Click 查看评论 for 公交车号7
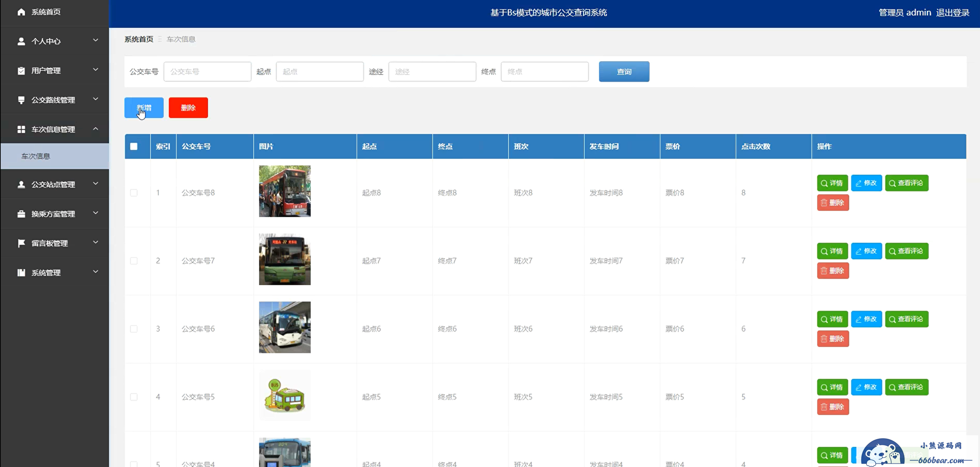Image resolution: width=980 pixels, height=467 pixels. point(906,251)
